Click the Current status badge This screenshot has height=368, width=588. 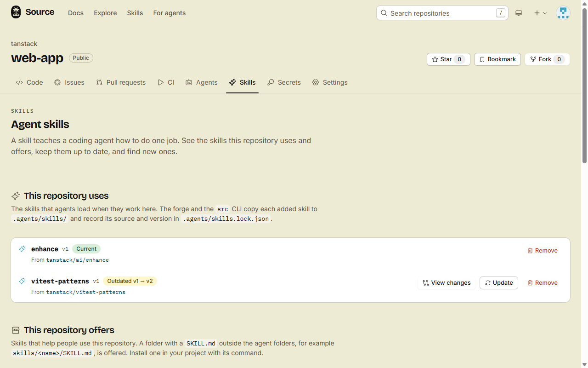(86, 249)
